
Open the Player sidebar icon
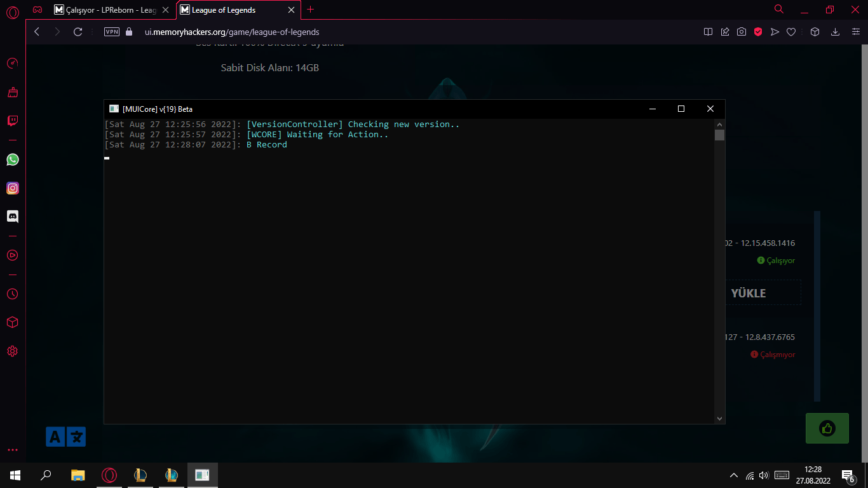(x=12, y=255)
